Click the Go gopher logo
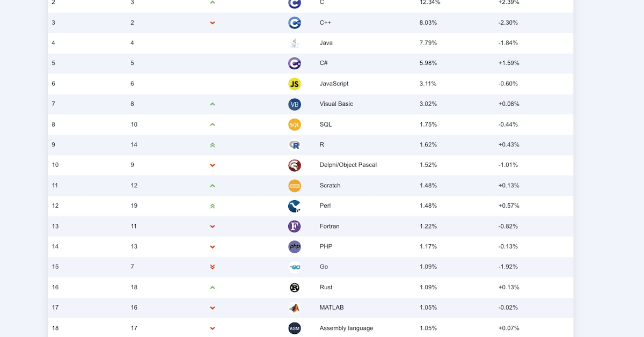Screen dimensions: 644x337 (294, 267)
